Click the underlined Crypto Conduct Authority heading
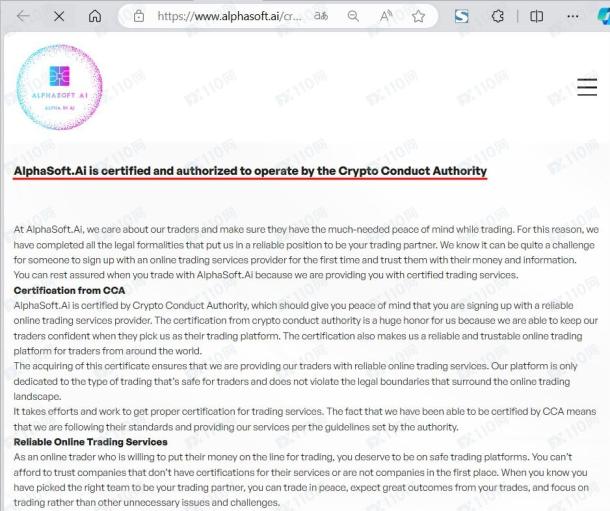 pyautogui.click(x=250, y=171)
